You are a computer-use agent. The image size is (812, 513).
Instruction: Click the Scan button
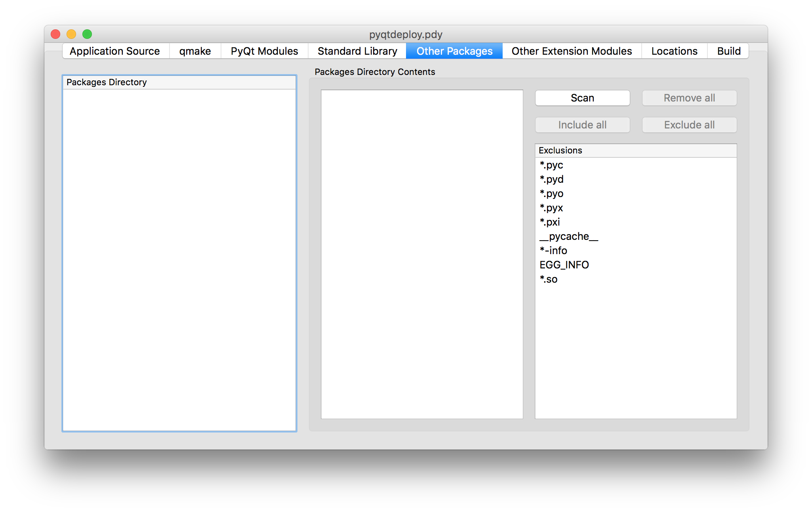pyautogui.click(x=582, y=98)
